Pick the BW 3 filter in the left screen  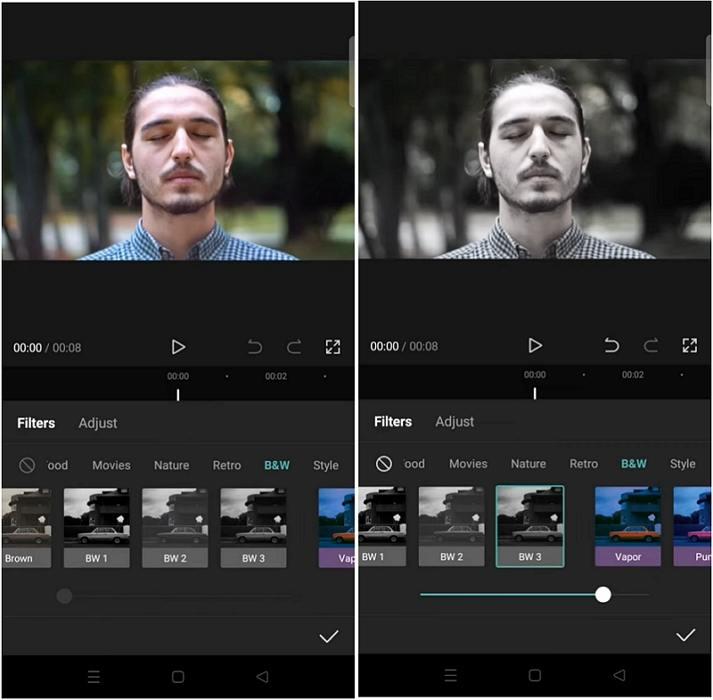coord(254,527)
